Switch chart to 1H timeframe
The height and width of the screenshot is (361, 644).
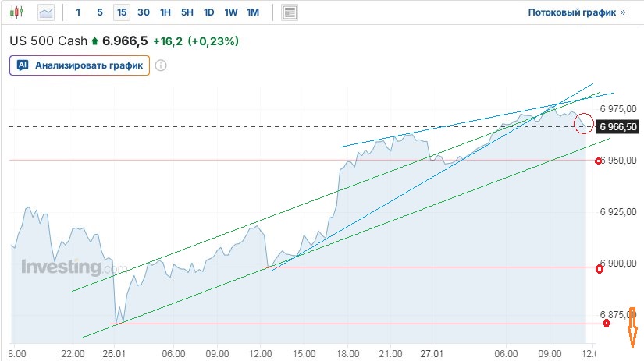coord(165,12)
